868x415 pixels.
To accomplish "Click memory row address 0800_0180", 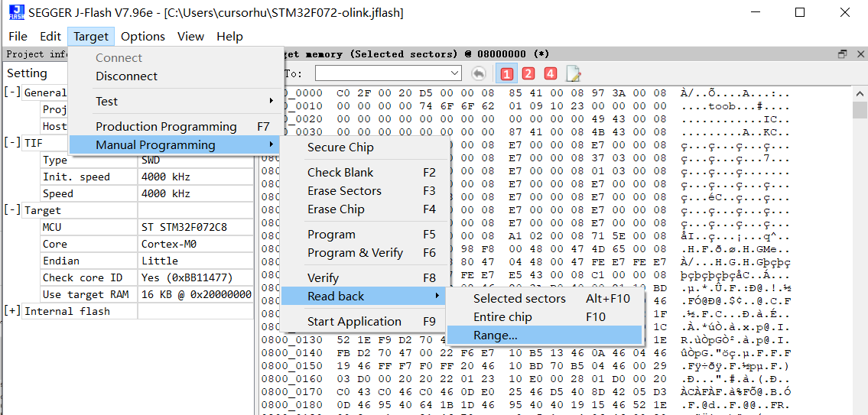I will click(291, 405).
